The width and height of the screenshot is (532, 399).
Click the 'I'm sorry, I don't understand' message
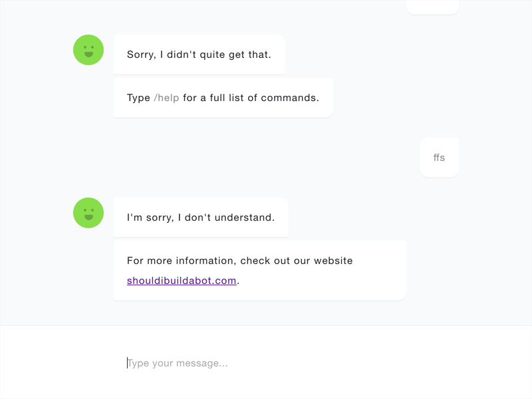[x=201, y=217]
